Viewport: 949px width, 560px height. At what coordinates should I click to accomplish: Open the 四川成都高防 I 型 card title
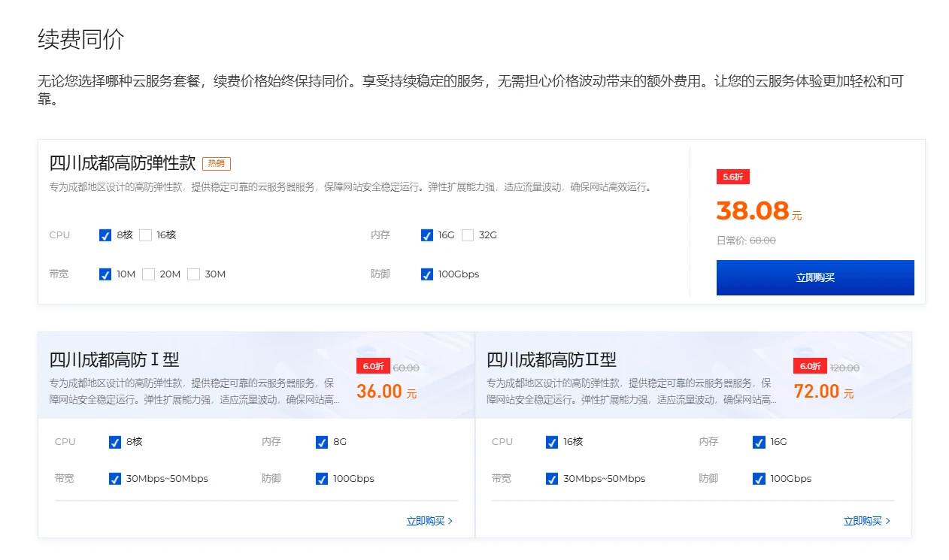[114, 359]
